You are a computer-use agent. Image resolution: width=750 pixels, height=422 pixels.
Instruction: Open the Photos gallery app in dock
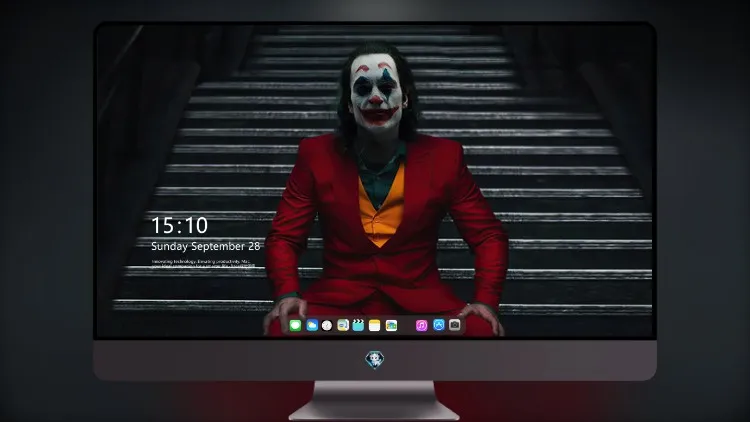(x=391, y=325)
